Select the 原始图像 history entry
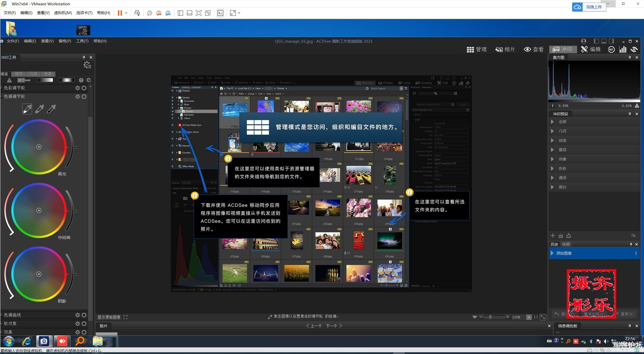This screenshot has width=644, height=354. pyautogui.click(x=594, y=253)
